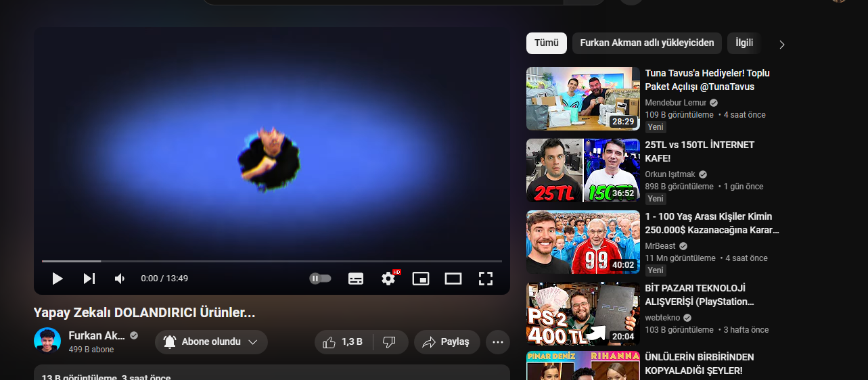Screen dimensions: 868x380
Task: Open the MrBeast 99 video thumbnail
Action: click(583, 242)
